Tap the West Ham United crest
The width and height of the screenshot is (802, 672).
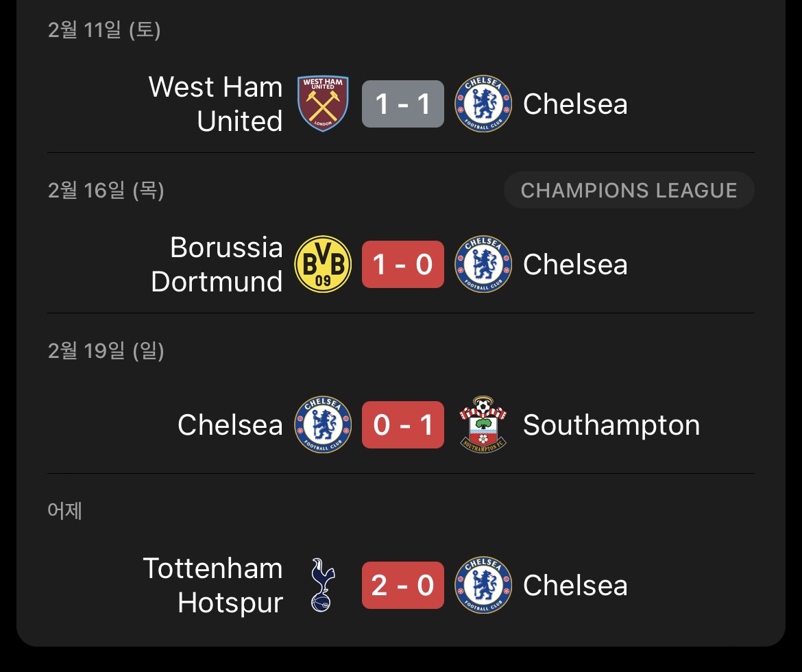323,104
